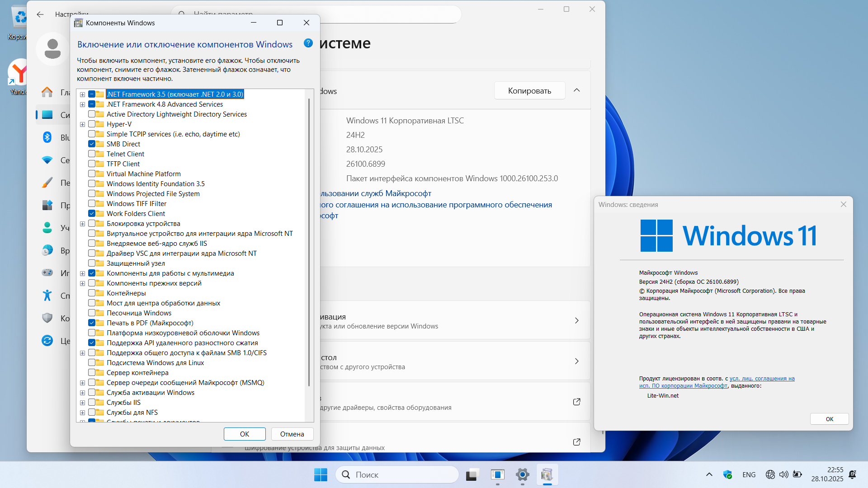This screenshot has height=488, width=868.
Task: Enable the Telnet Client checkbox
Action: pos(92,154)
